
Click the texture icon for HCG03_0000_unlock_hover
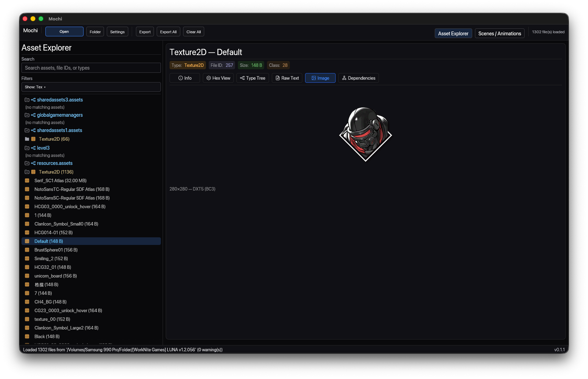27,207
